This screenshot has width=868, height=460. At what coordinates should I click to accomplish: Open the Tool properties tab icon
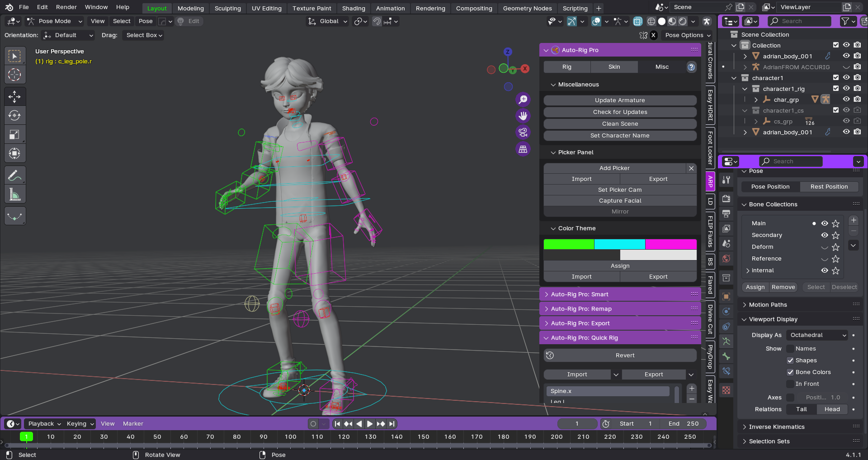click(x=726, y=180)
